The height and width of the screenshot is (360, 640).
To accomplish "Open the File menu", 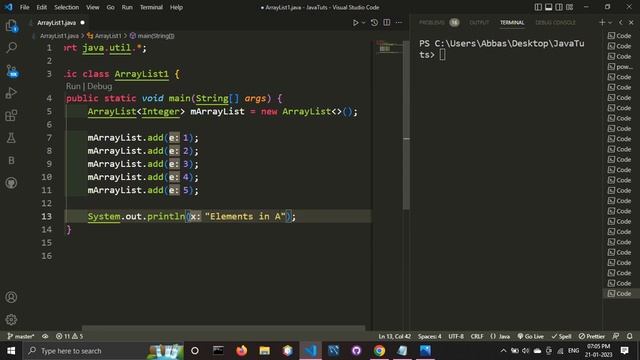I will tap(24, 7).
